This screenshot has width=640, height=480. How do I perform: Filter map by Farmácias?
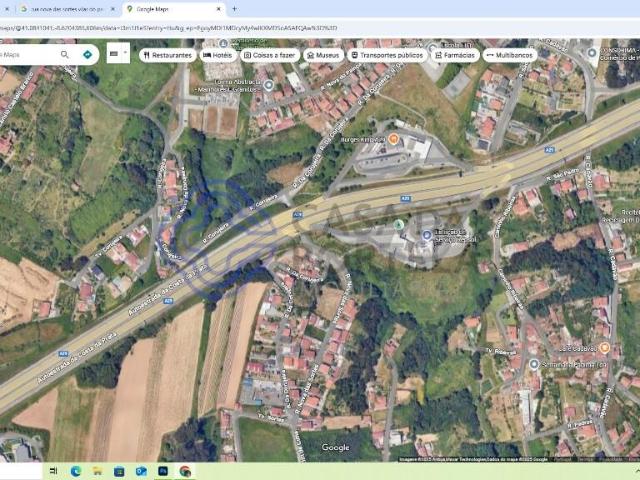[453, 55]
